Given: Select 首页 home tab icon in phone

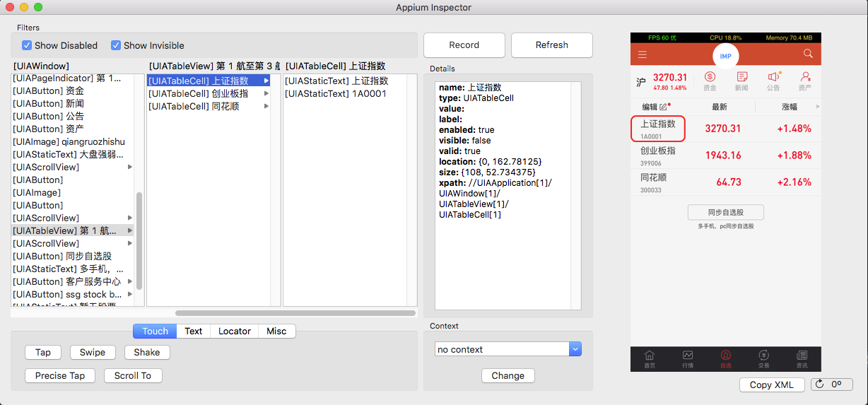Looking at the screenshot, I should (x=649, y=359).
